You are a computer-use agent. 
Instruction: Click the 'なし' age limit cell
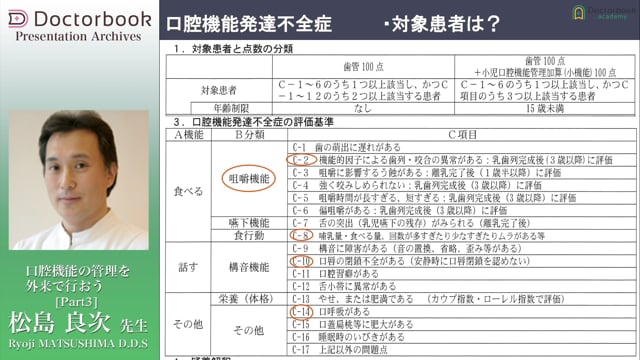[x=363, y=108]
